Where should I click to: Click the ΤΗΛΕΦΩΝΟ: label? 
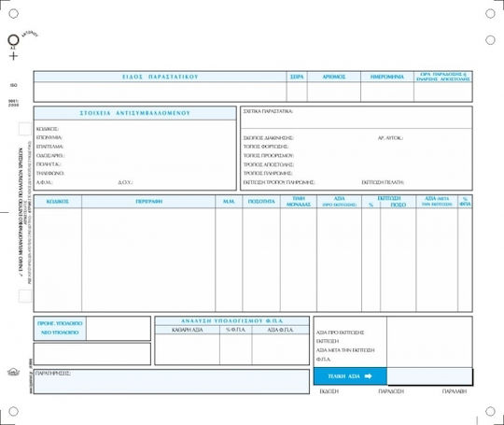(x=49, y=174)
